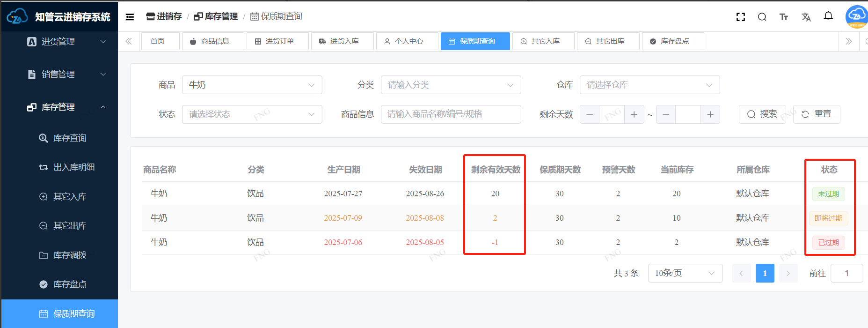Viewport: 868px width, 328px height.
Task: Open the 分类 category dropdown
Action: [x=451, y=85]
